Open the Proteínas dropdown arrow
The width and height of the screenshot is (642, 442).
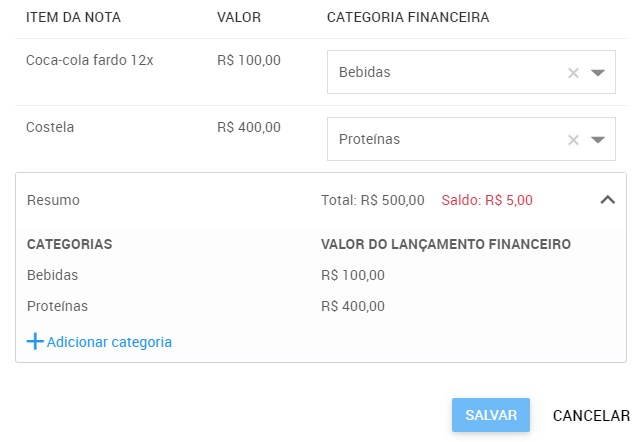point(598,140)
